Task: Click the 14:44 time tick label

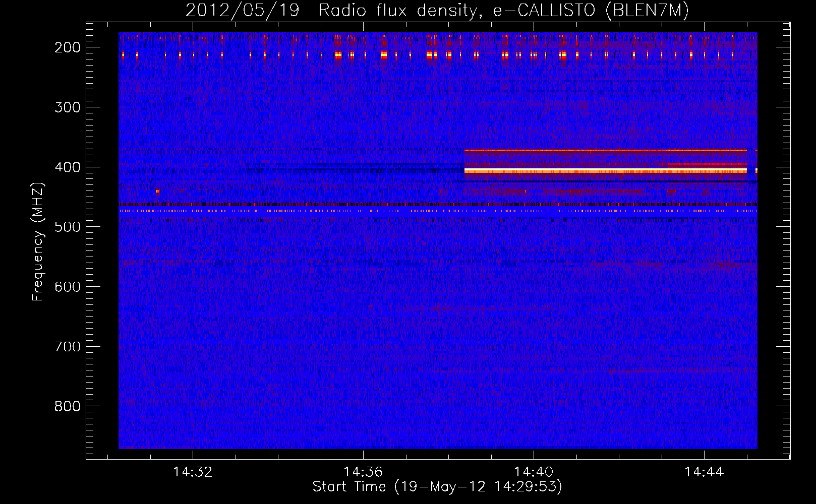Action: pyautogui.click(x=704, y=472)
